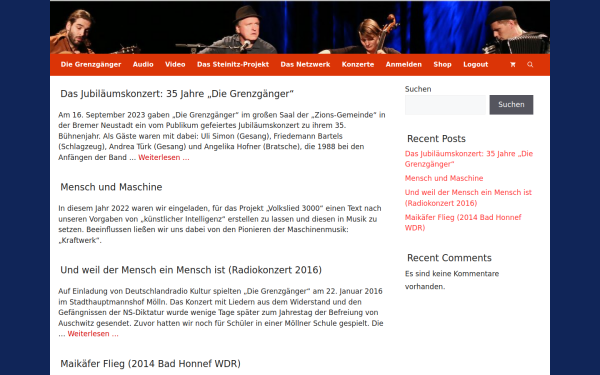Viewport: 600px width, 375px height.
Task: Open the Video menu item
Action: click(175, 65)
